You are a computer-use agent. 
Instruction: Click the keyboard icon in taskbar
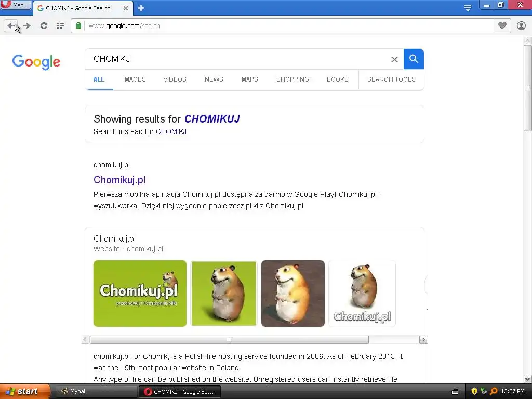coord(455,392)
